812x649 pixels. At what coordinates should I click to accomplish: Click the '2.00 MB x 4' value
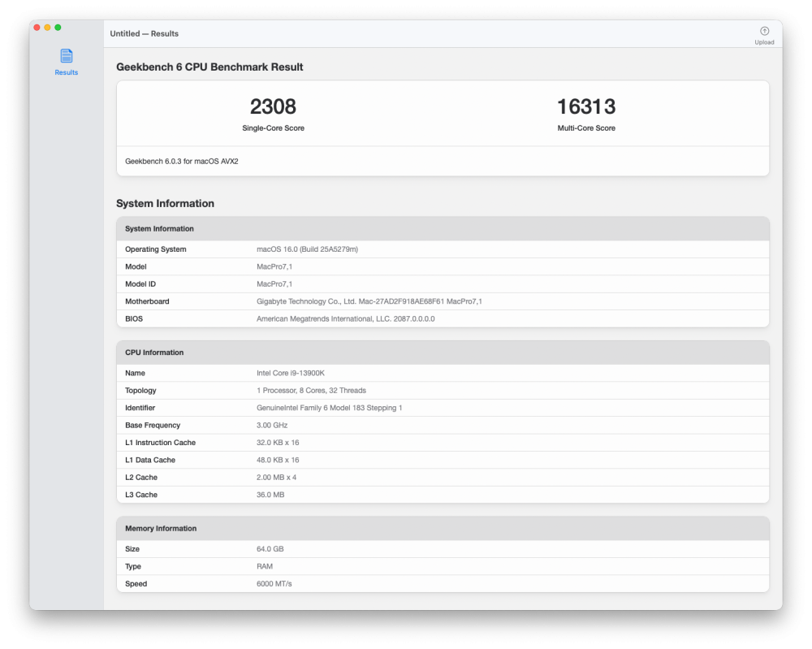click(x=277, y=477)
